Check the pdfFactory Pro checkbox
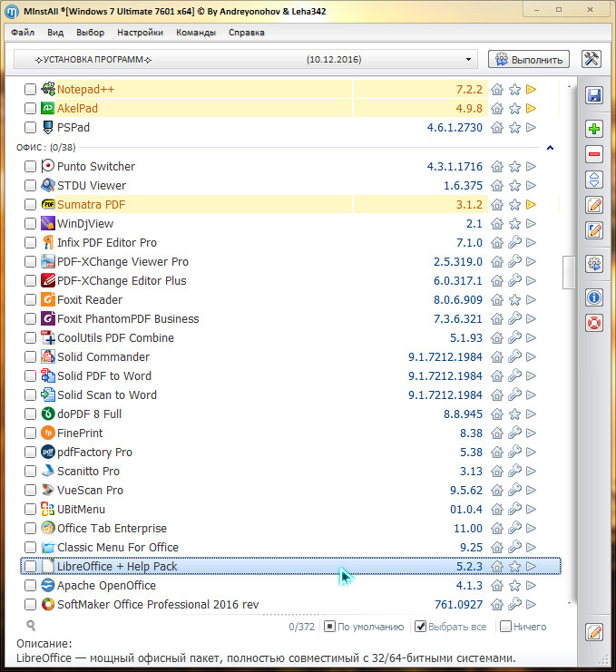 pyautogui.click(x=30, y=453)
